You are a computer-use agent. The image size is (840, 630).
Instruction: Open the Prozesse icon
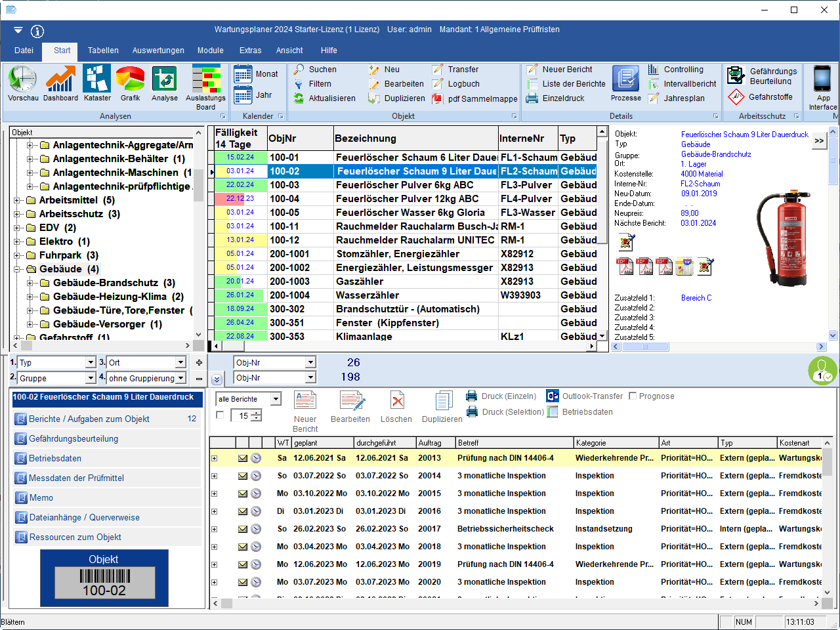(626, 79)
